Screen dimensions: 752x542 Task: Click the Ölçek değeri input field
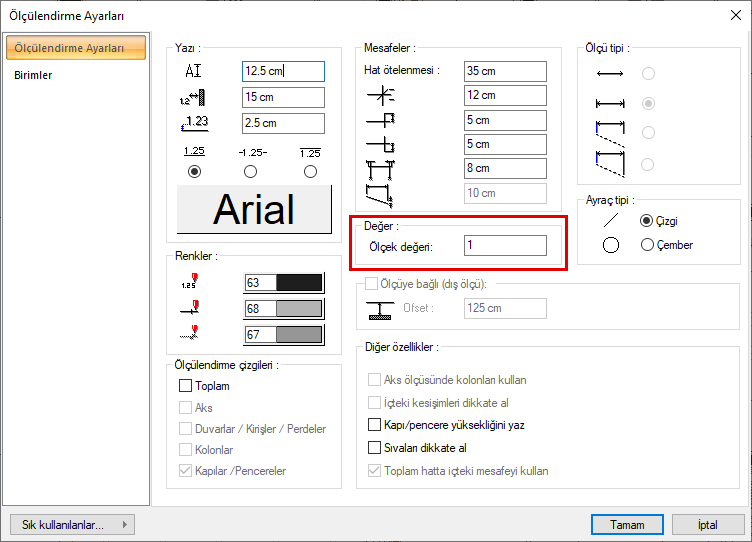[x=505, y=246]
